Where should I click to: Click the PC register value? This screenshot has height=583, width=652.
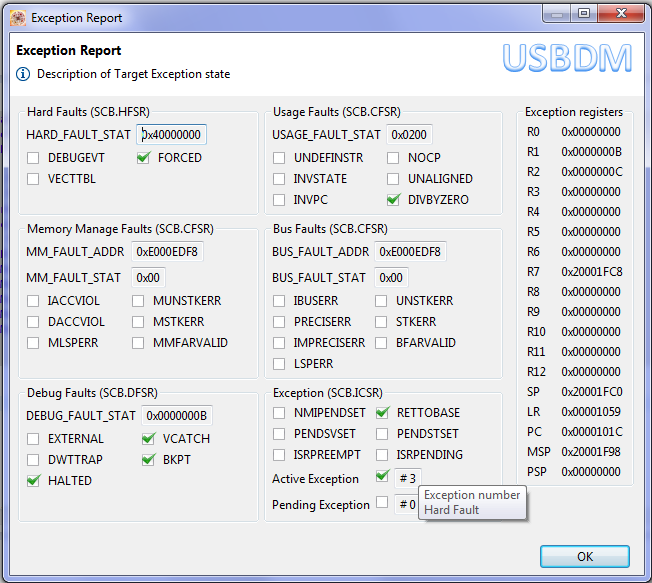(590, 432)
